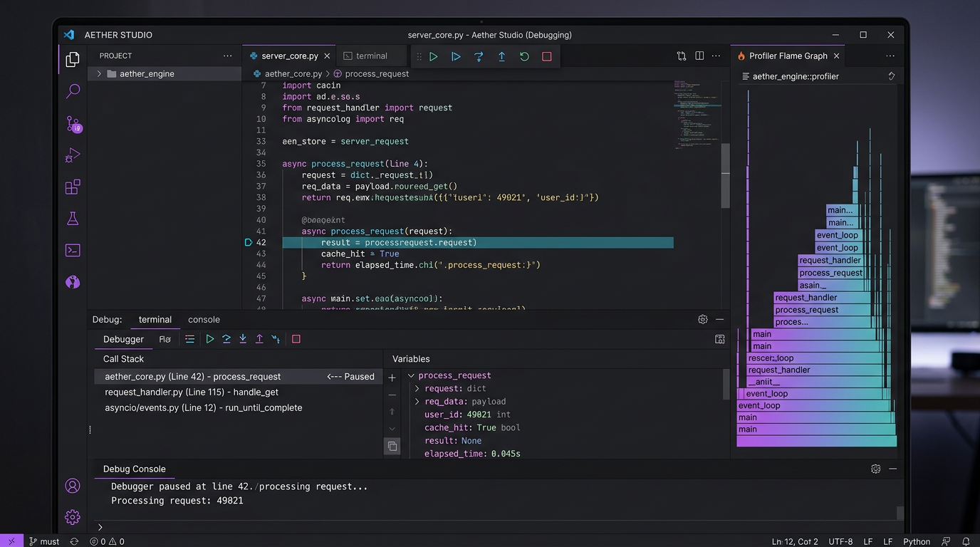Restart the debug session with green restart icon
Screen dimensions: 980x547
click(524, 56)
